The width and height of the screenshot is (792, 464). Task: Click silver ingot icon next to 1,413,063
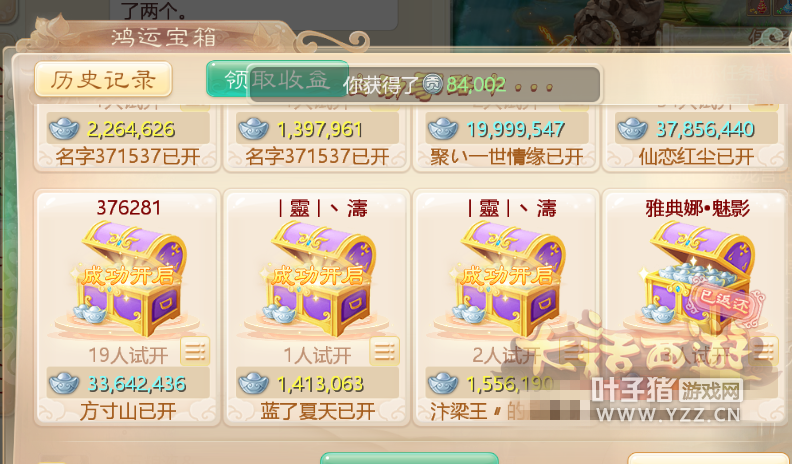(254, 384)
